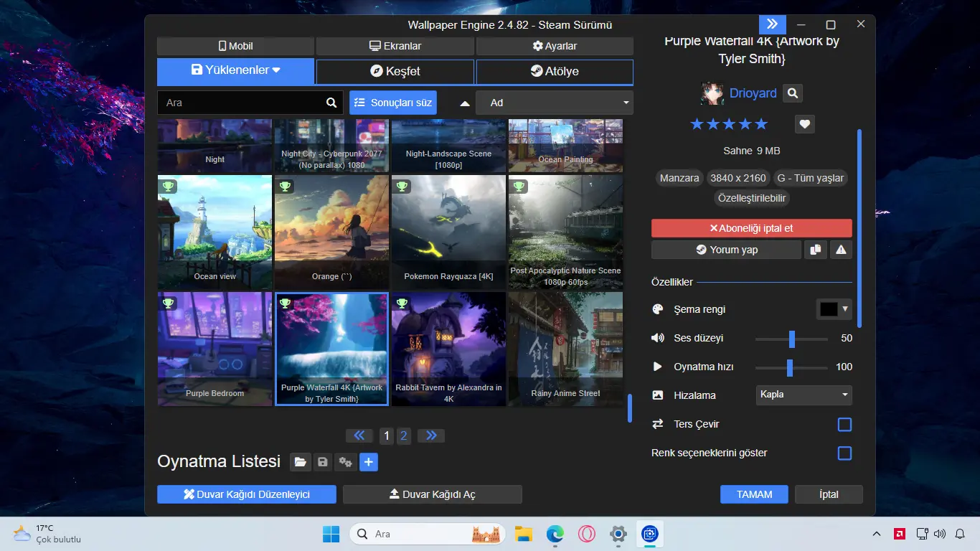Select Ocean view wallpaper thumbnail

(x=215, y=232)
